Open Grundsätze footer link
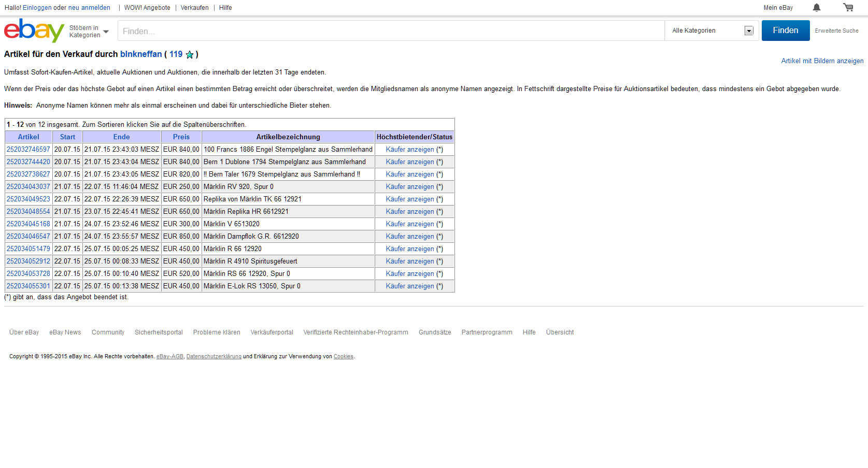The width and height of the screenshot is (868, 468). (x=435, y=332)
